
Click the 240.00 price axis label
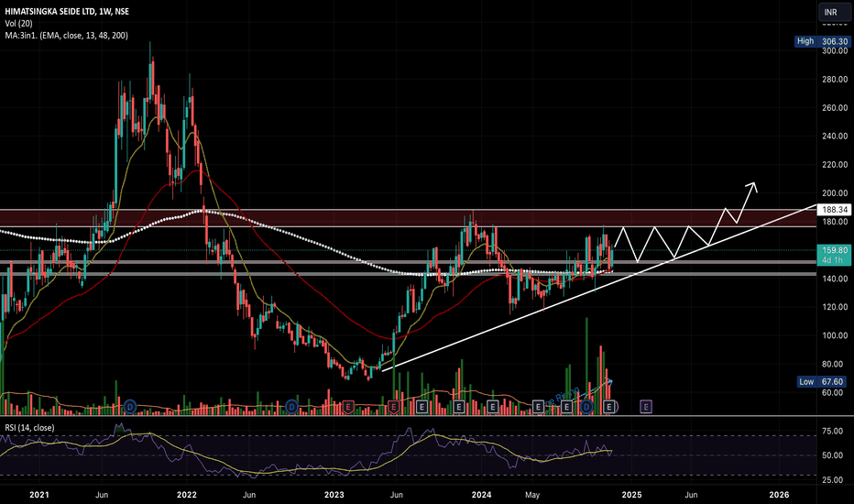point(835,136)
